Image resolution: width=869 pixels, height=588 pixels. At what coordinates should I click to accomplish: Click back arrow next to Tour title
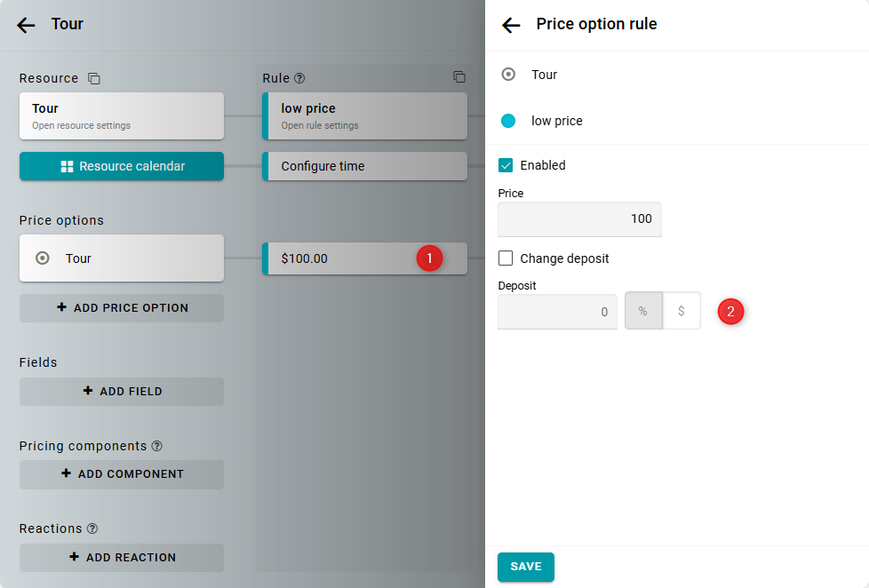26,25
